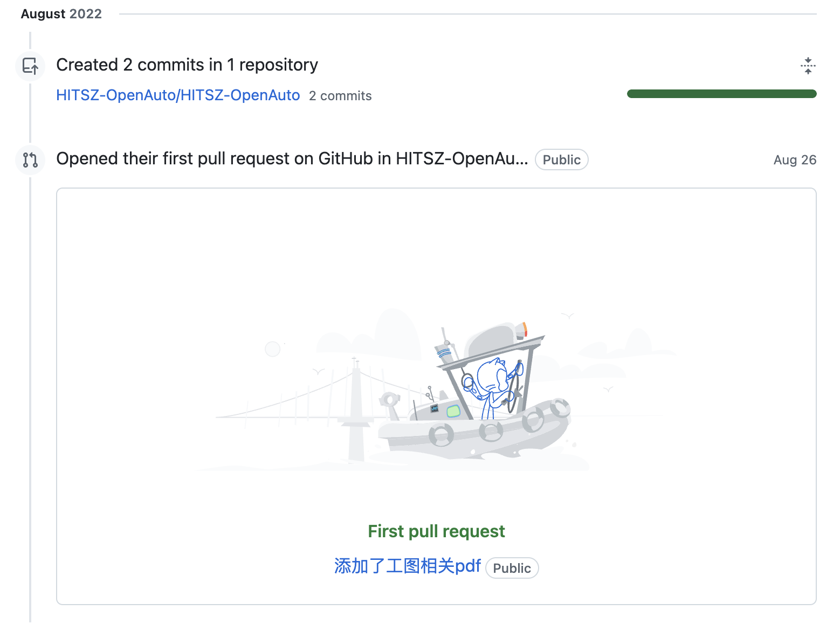Click the green screen on the boat dashboard
This screenshot has width=840, height=624.
[453, 412]
